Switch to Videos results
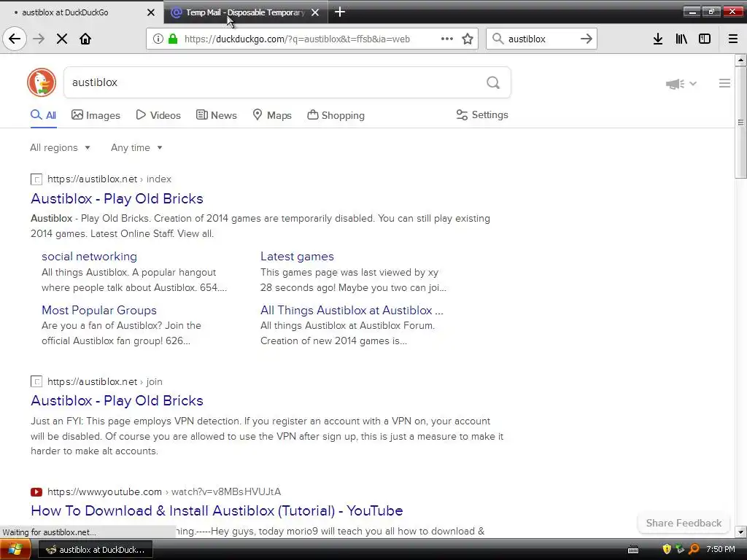 158,115
